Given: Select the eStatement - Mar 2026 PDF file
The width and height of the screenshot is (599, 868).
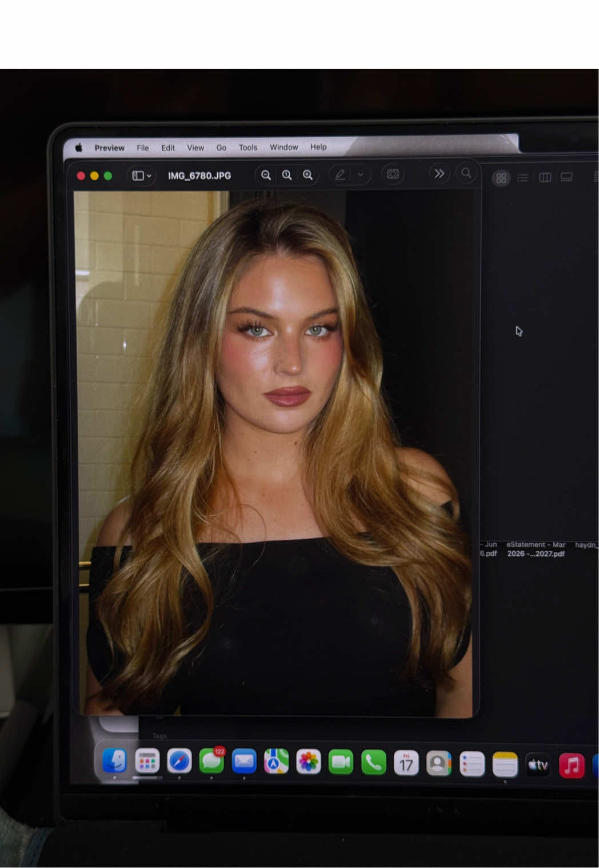Looking at the screenshot, I should pyautogui.click(x=536, y=549).
